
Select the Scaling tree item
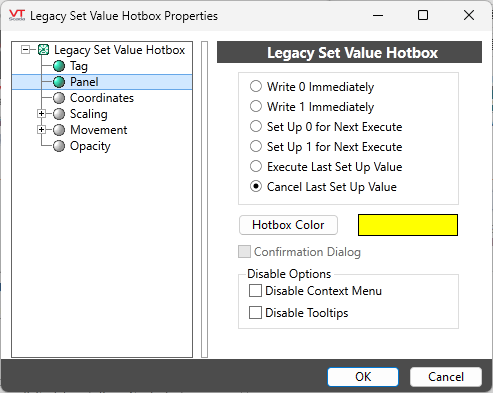[89, 114]
